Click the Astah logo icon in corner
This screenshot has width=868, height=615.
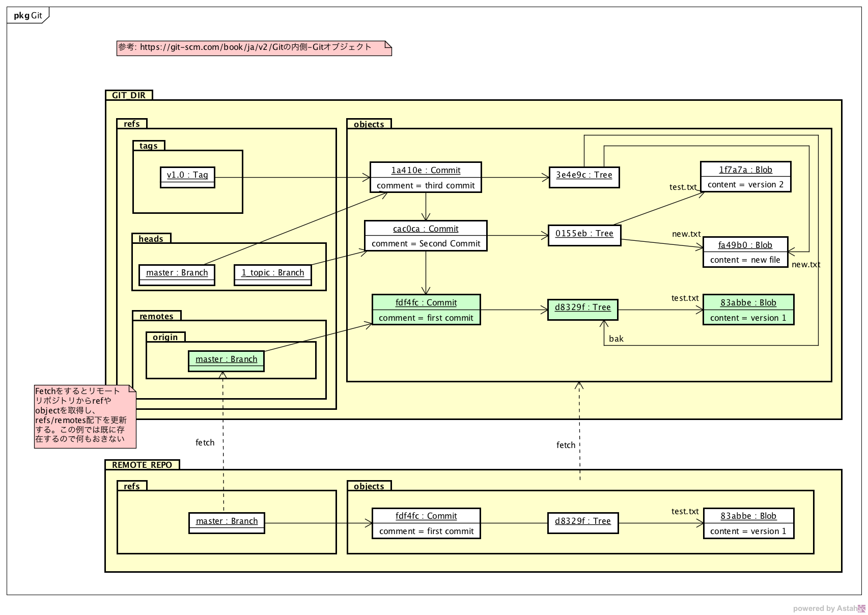point(861,608)
